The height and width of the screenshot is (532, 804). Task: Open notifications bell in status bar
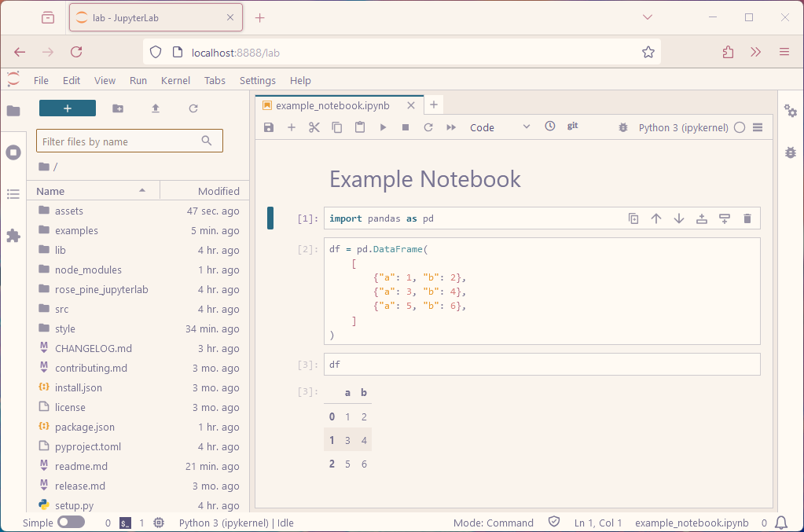(x=780, y=523)
